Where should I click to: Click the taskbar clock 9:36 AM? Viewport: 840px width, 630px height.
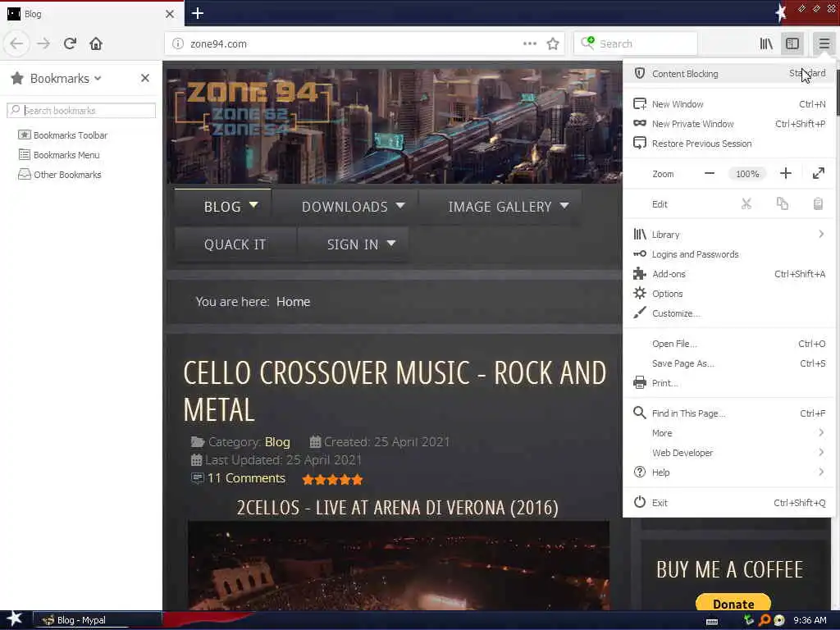tap(810, 620)
